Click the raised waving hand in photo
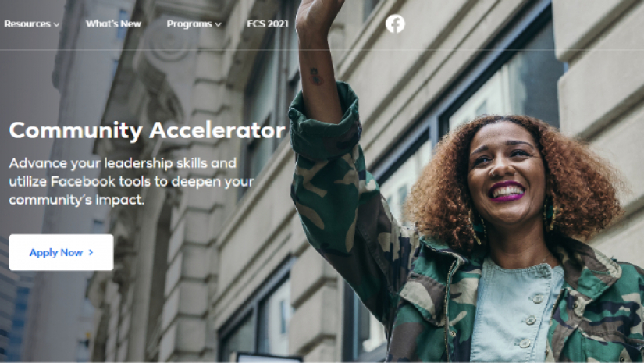Image resolution: width=644 pixels, height=363 pixels. [319, 16]
